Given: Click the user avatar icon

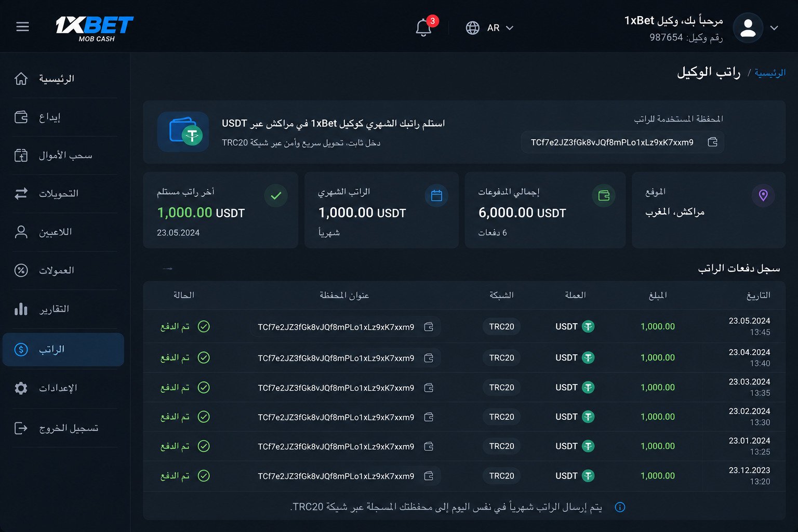Looking at the screenshot, I should (748, 28).
